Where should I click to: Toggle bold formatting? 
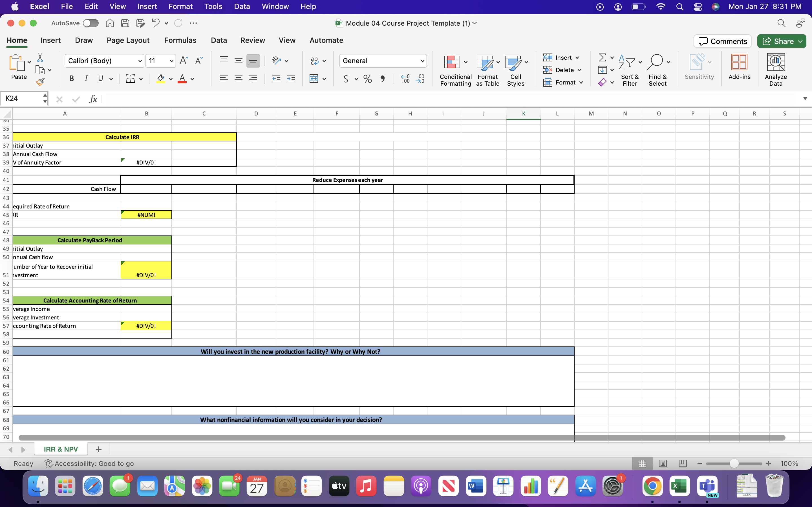click(x=71, y=79)
